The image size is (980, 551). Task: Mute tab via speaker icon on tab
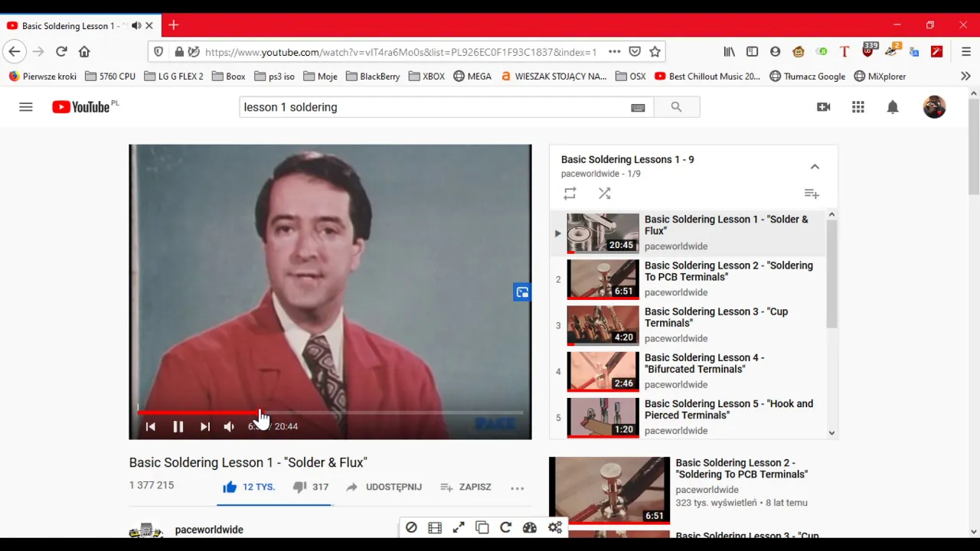pos(136,26)
